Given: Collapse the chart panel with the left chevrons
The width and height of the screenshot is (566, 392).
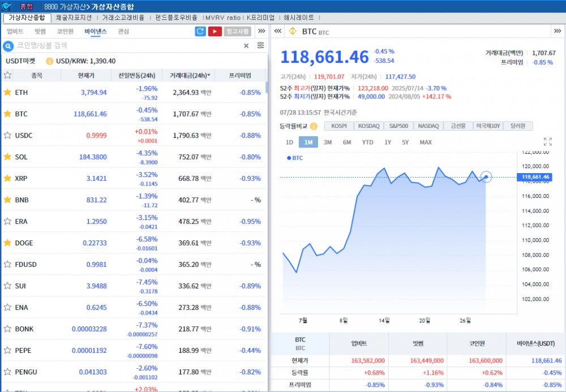Looking at the screenshot, I should click(277, 32).
